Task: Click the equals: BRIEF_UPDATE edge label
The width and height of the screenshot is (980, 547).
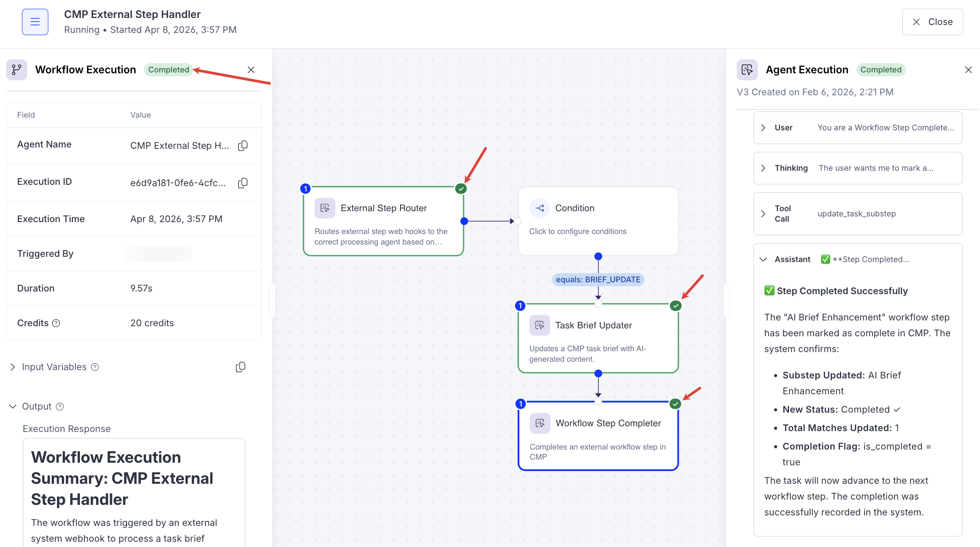Action: (x=598, y=280)
